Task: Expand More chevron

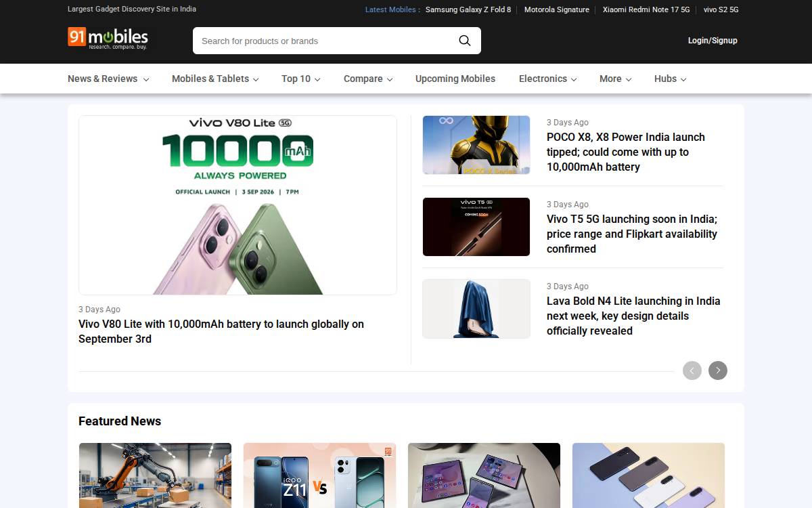Action: tap(629, 79)
